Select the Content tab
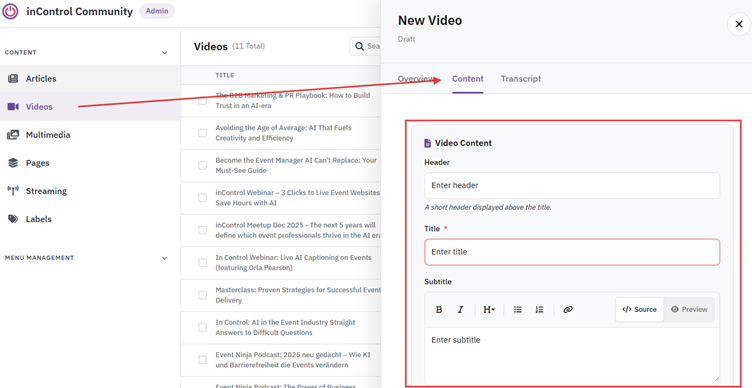Image resolution: width=752 pixels, height=388 pixels. (468, 79)
